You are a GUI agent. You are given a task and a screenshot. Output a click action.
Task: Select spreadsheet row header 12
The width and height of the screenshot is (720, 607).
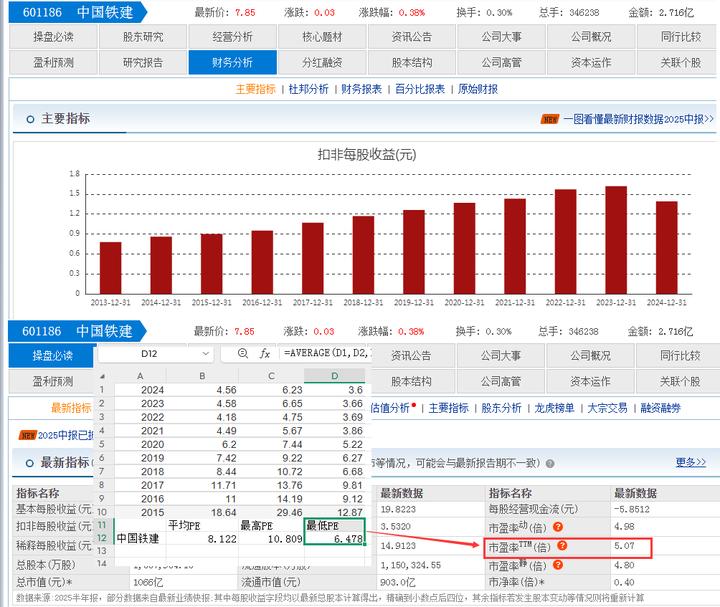pos(102,538)
